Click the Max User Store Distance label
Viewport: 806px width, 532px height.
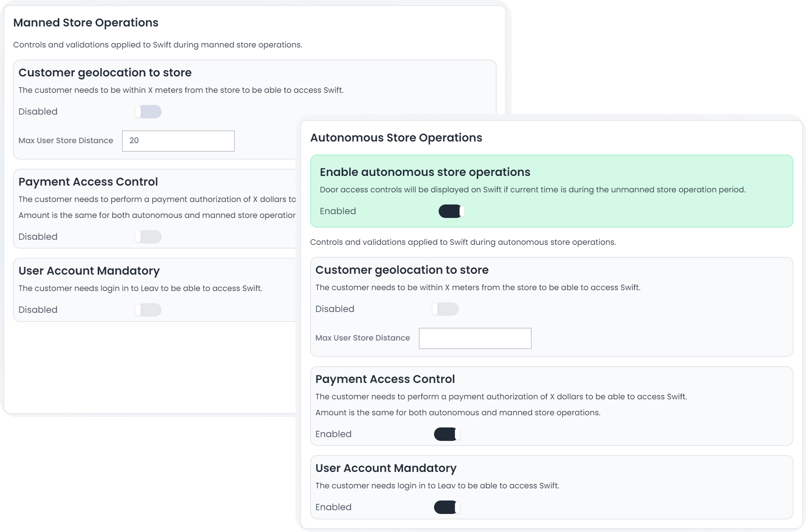(x=363, y=338)
